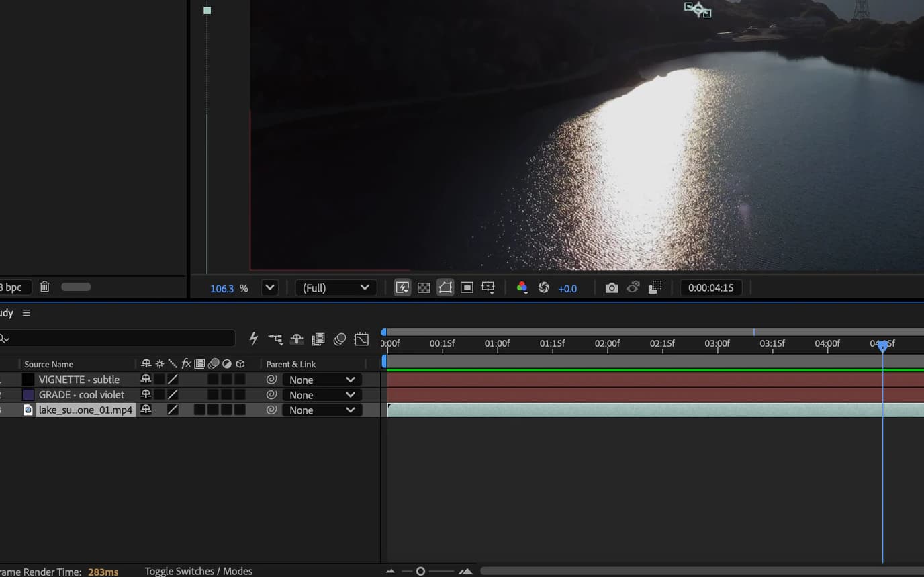This screenshot has width=924, height=577.
Task: Click the Show Snapshot icon
Action: (633, 287)
